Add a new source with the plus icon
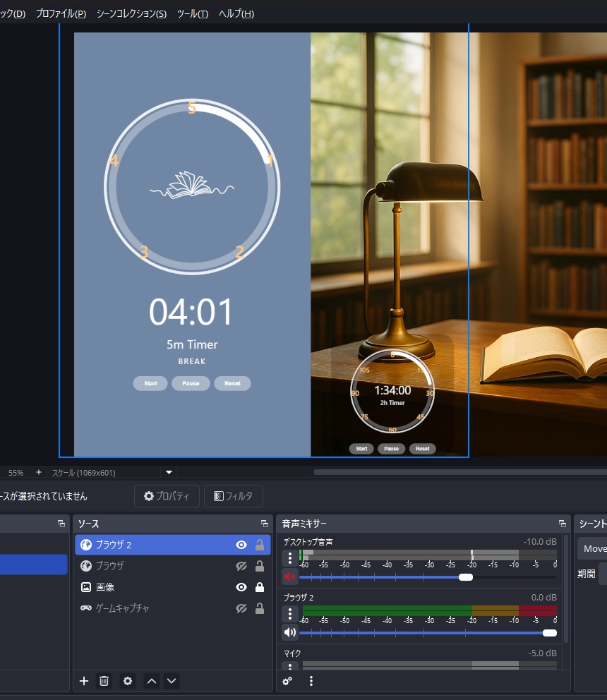This screenshot has height=700, width=607. [83, 681]
